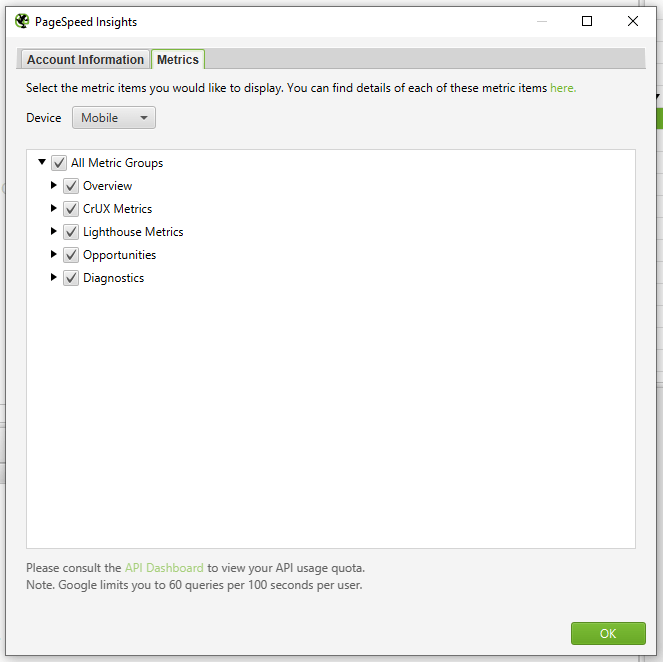
Task: Expand the Overview group arrow
Action: coord(54,186)
